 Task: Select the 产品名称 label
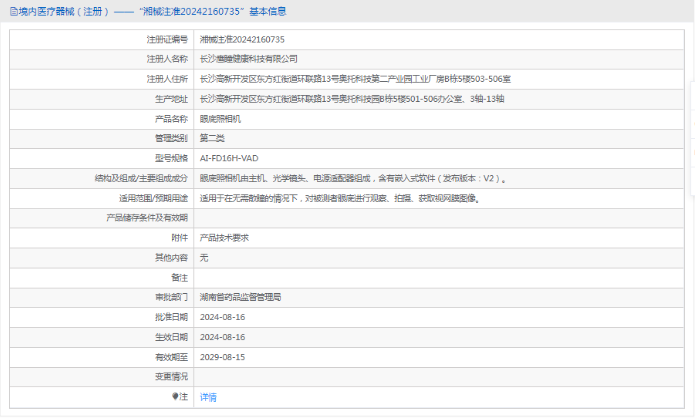[x=171, y=119]
